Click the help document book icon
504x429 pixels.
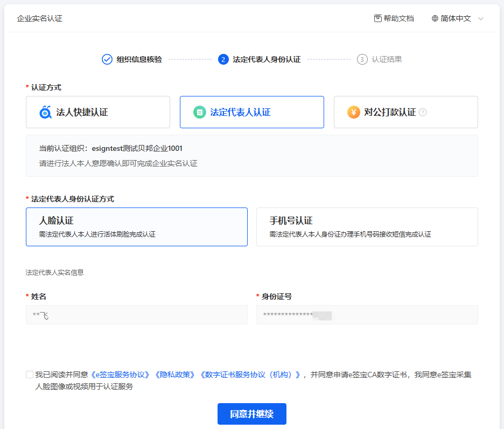point(377,18)
